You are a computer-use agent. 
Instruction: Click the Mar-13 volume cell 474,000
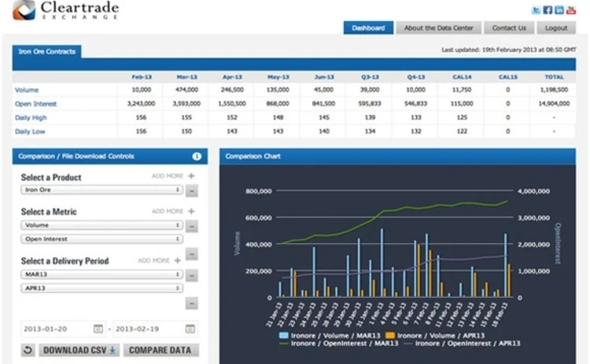(x=187, y=90)
